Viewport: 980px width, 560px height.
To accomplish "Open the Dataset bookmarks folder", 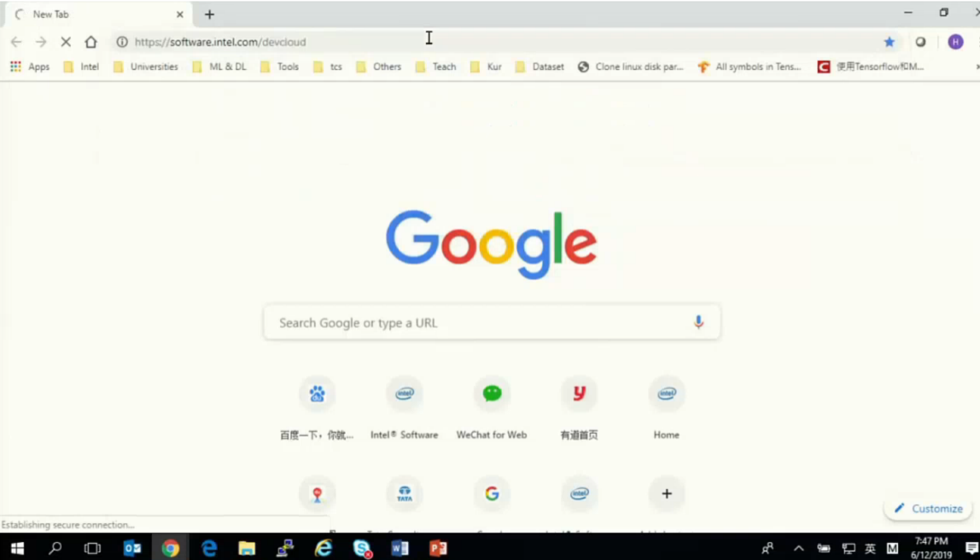I will [540, 67].
